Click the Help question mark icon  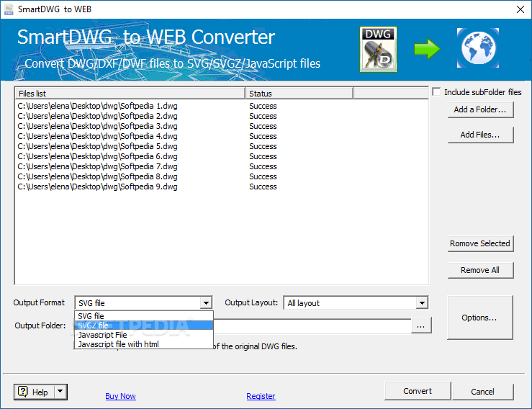pyautogui.click(x=23, y=392)
